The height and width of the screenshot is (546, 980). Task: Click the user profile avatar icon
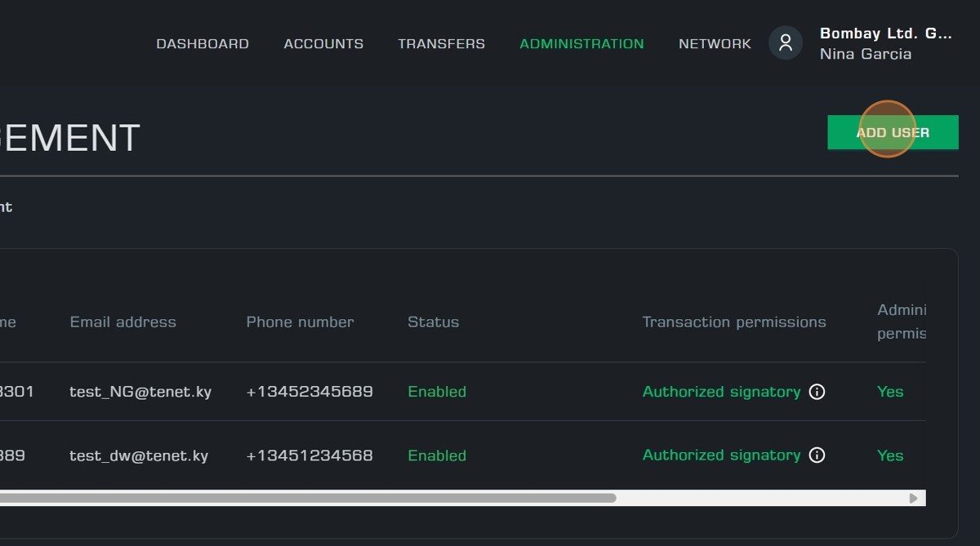click(x=786, y=43)
